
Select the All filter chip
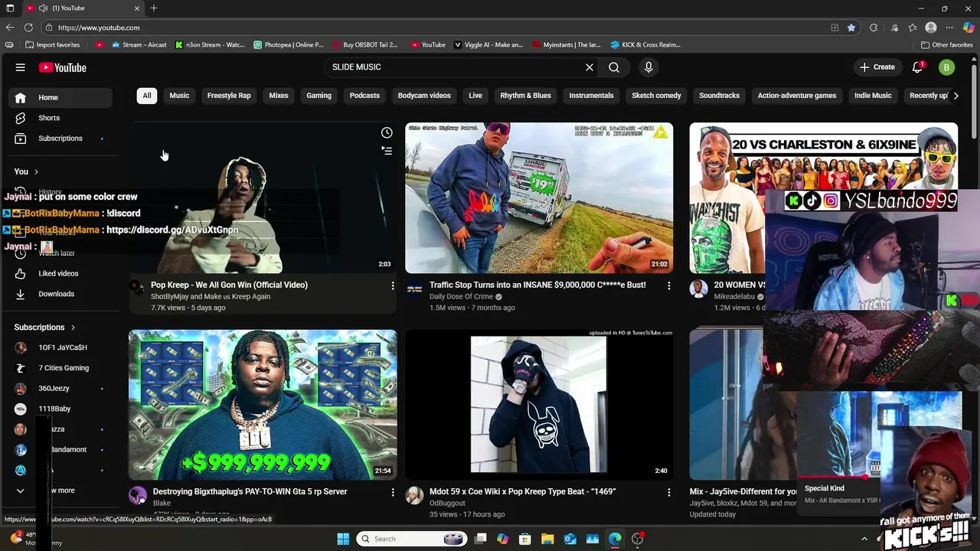coord(146,96)
